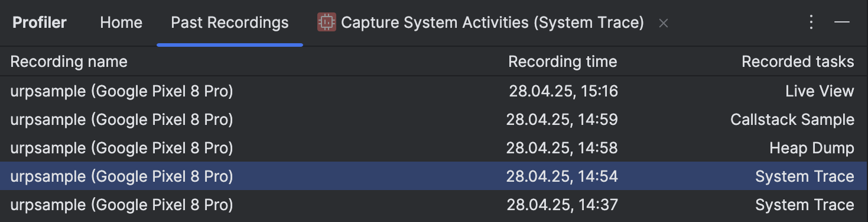Viewport: 868px width, 222px height.
Task: Close the Capture System Activities tab
Action: (x=664, y=23)
